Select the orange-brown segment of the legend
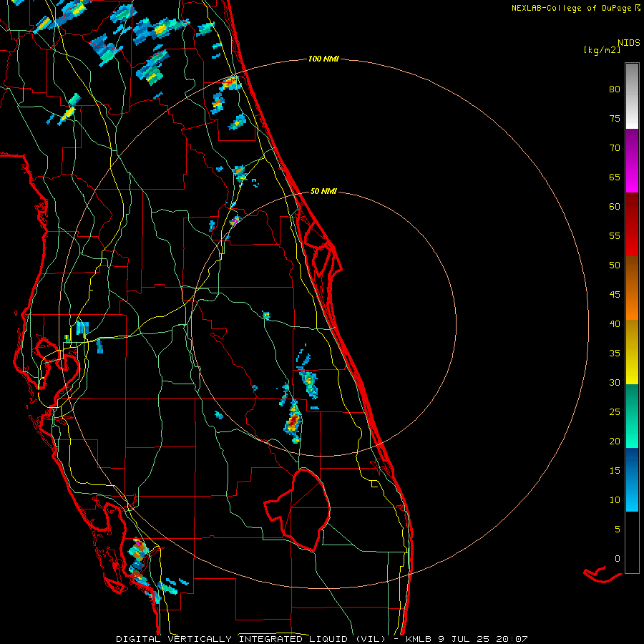 point(632,288)
